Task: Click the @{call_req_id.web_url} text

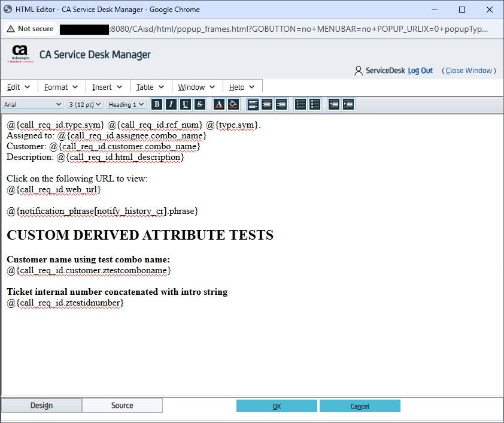Action: click(x=54, y=189)
